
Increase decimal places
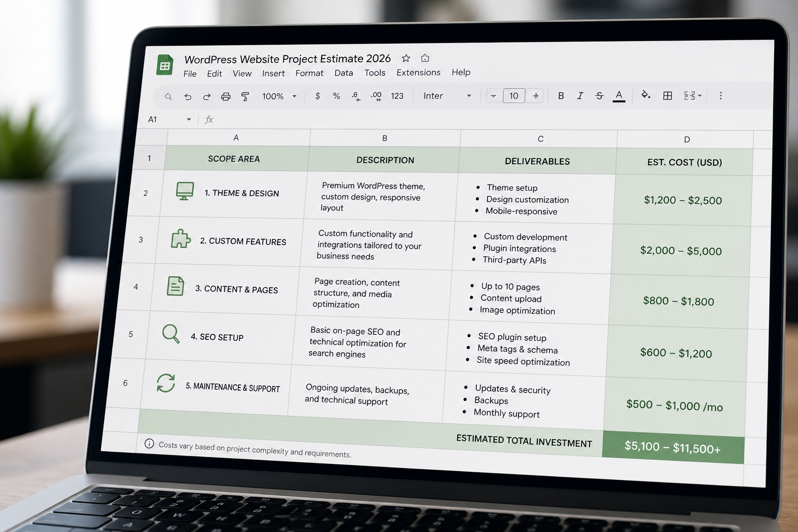point(376,96)
